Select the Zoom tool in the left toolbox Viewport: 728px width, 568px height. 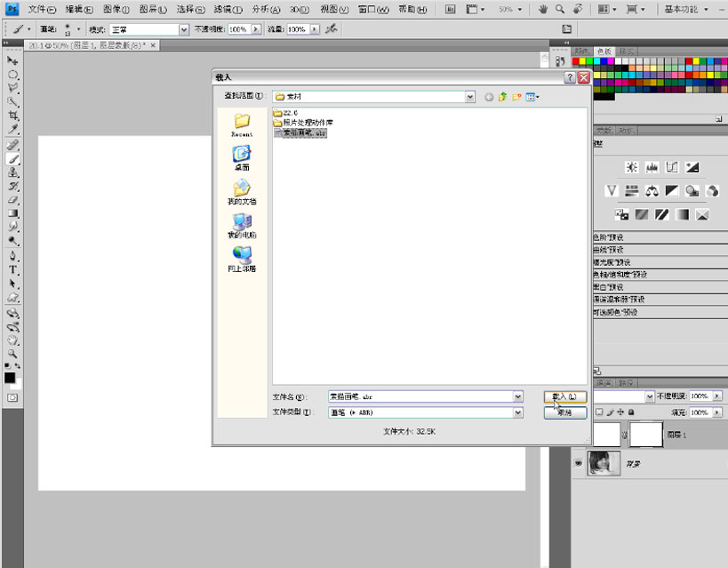pos(12,354)
